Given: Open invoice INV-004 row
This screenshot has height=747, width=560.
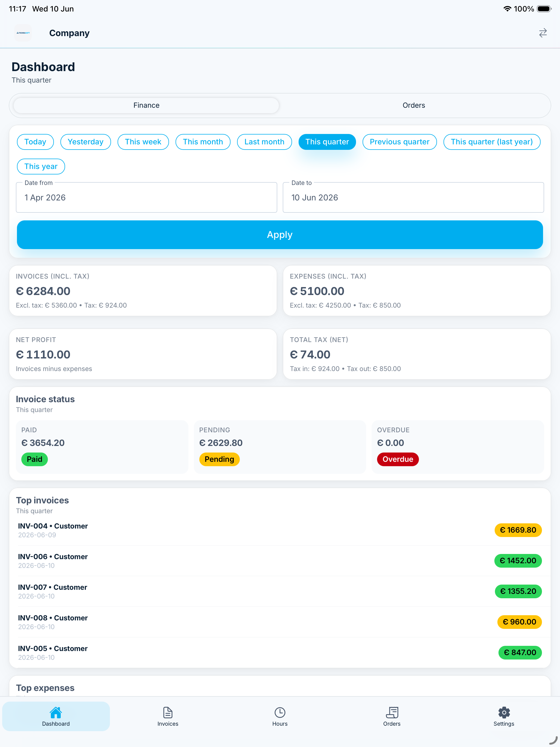Looking at the screenshot, I should point(280,530).
